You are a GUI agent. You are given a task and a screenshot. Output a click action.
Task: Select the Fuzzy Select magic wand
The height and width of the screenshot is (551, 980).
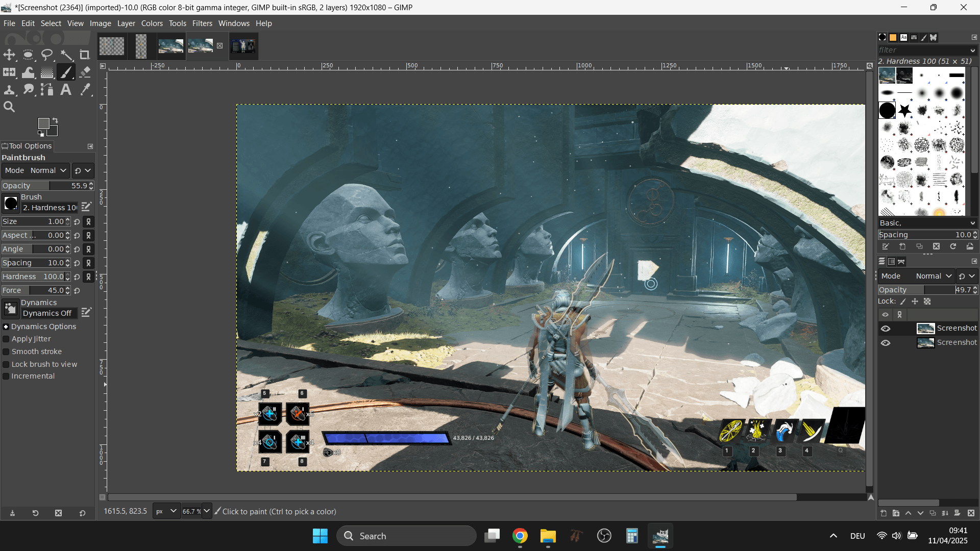point(66,55)
